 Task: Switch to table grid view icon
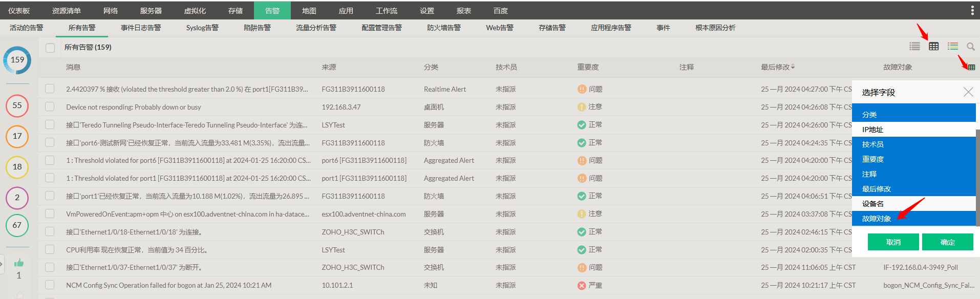click(934, 47)
